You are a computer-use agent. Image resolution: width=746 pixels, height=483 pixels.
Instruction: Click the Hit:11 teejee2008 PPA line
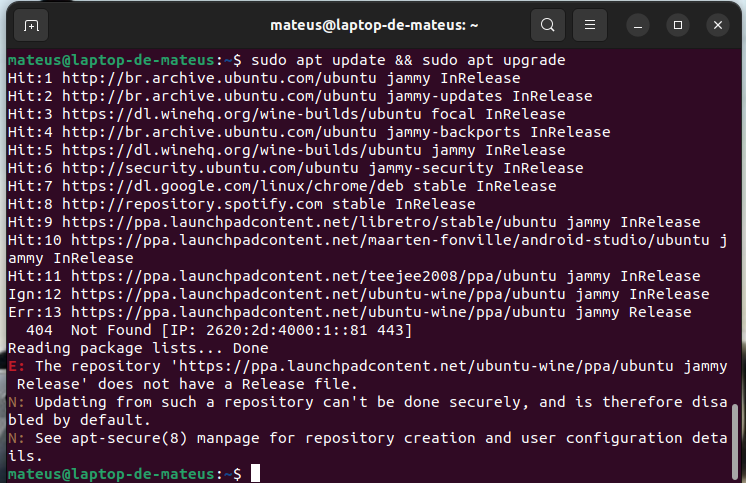pyautogui.click(x=354, y=276)
